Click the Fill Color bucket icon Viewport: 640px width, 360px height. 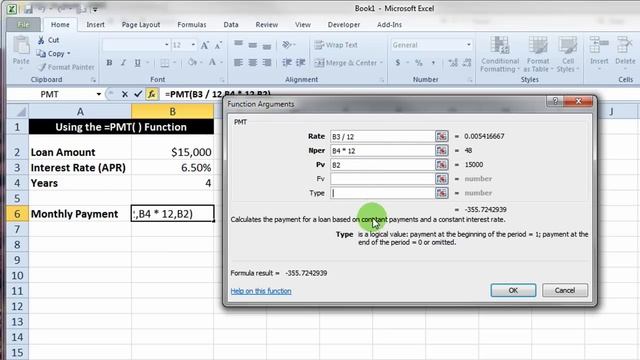(x=193, y=62)
